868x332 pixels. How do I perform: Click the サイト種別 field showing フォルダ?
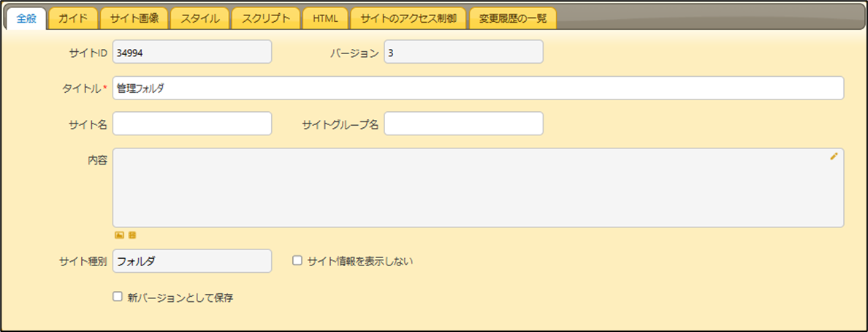click(192, 260)
